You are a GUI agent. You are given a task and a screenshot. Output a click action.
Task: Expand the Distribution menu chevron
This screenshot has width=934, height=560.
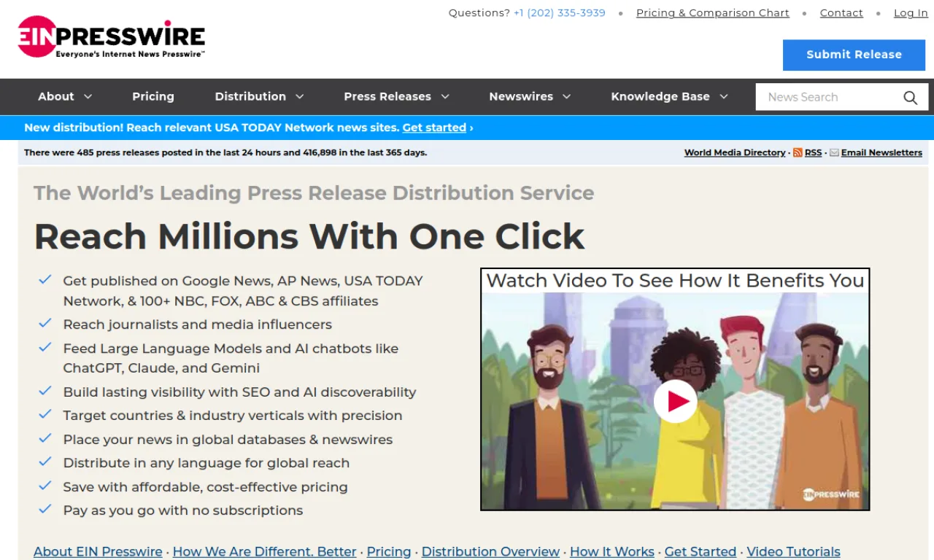(x=300, y=97)
